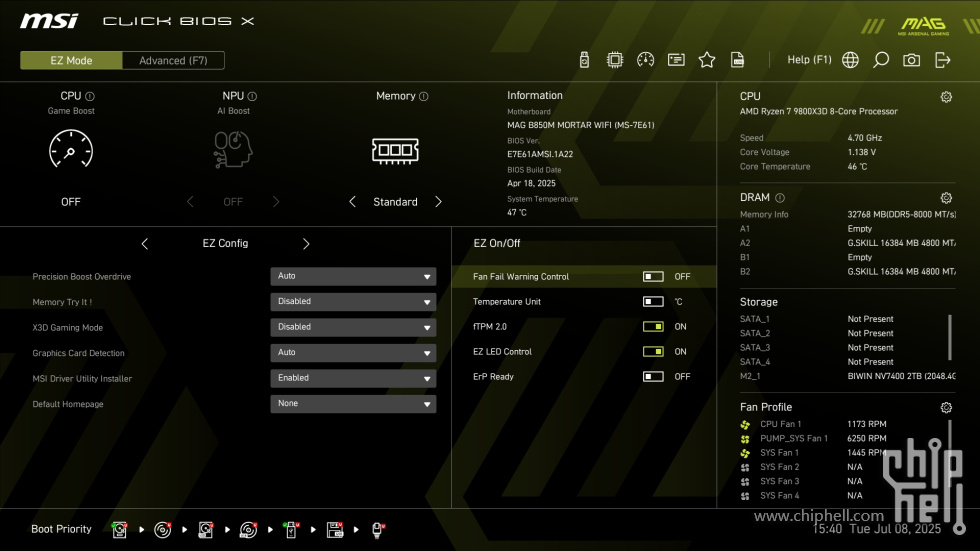This screenshot has width=980, height=551.
Task: Open favorites star icon
Action: click(x=707, y=60)
